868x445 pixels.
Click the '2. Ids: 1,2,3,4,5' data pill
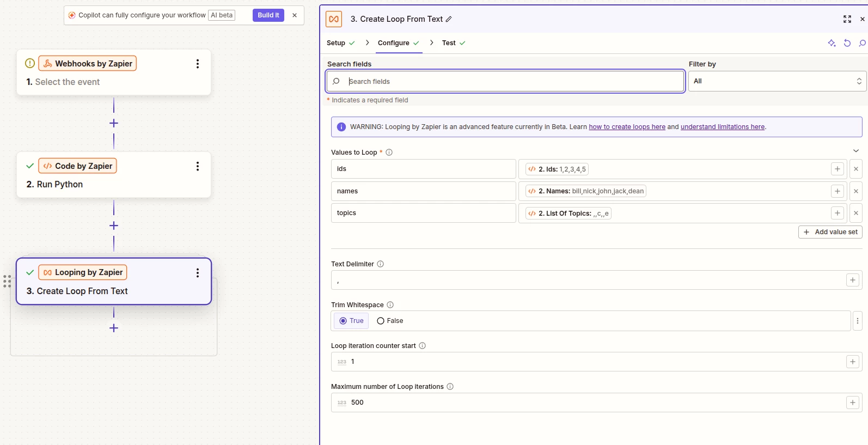click(x=557, y=169)
